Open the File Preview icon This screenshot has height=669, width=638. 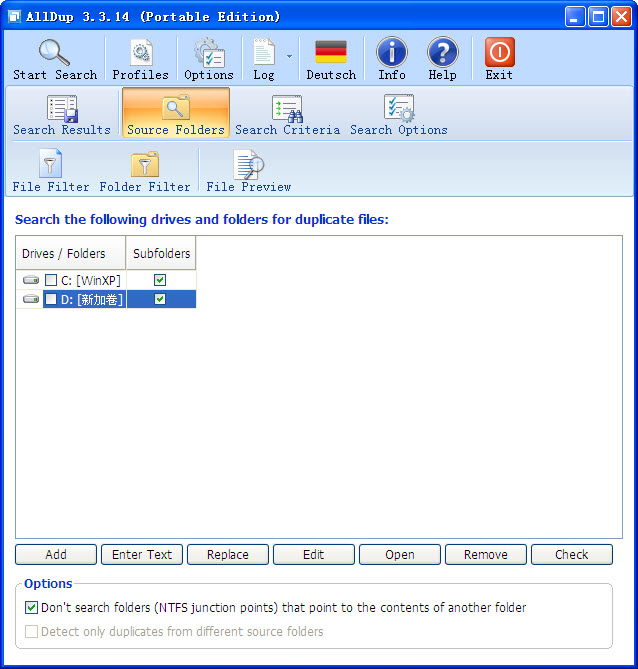pyautogui.click(x=248, y=164)
